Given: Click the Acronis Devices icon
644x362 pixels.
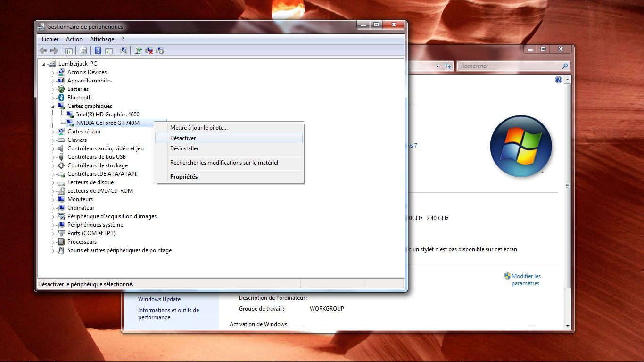Looking at the screenshot, I should pyautogui.click(x=61, y=72).
